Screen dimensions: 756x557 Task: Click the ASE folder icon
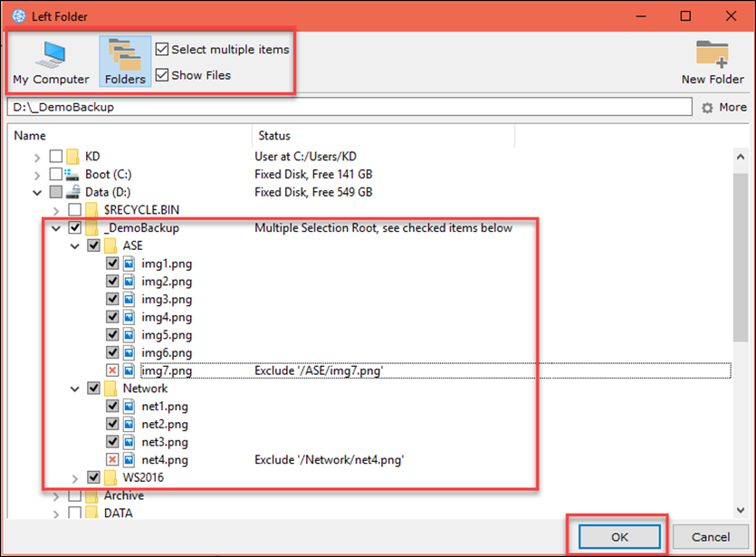(110, 245)
